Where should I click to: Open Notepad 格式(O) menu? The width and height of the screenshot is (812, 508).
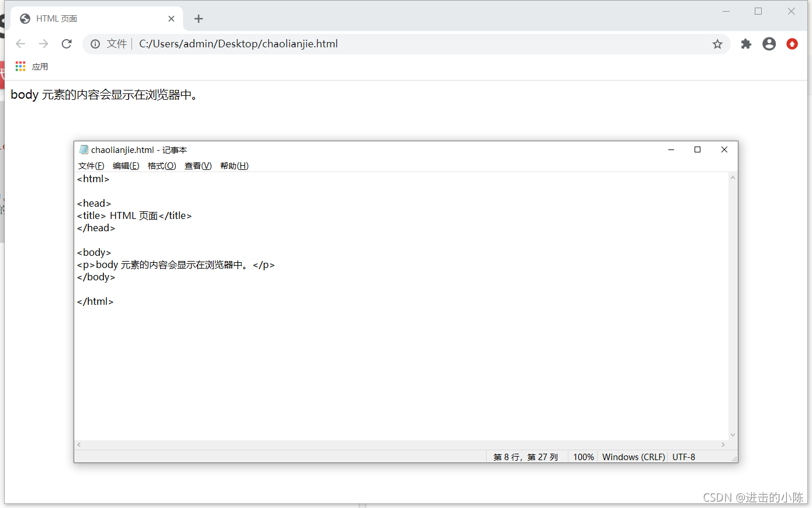click(x=162, y=166)
